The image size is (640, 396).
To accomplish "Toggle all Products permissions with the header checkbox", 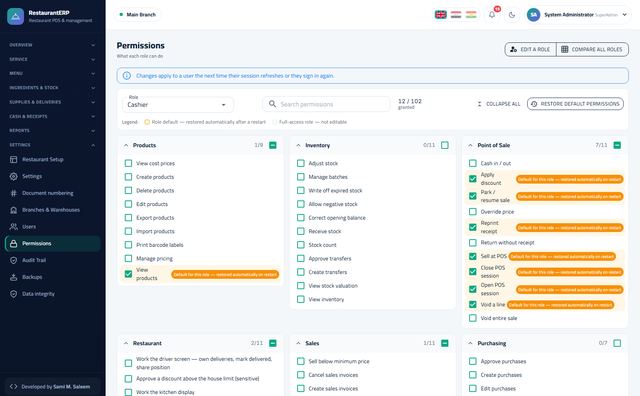I will coord(273,145).
